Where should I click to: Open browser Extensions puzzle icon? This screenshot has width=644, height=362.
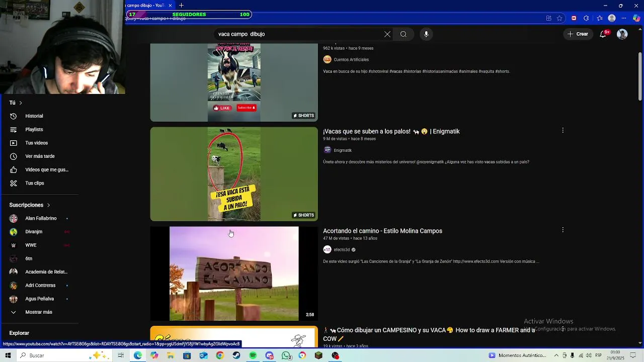[586, 18]
